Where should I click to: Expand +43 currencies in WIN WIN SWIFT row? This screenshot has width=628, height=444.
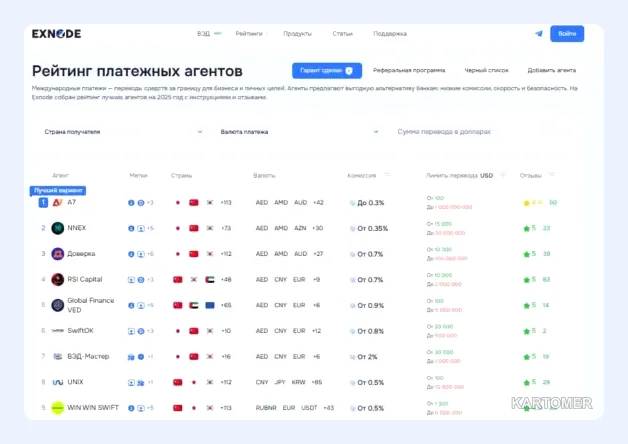pos(328,408)
